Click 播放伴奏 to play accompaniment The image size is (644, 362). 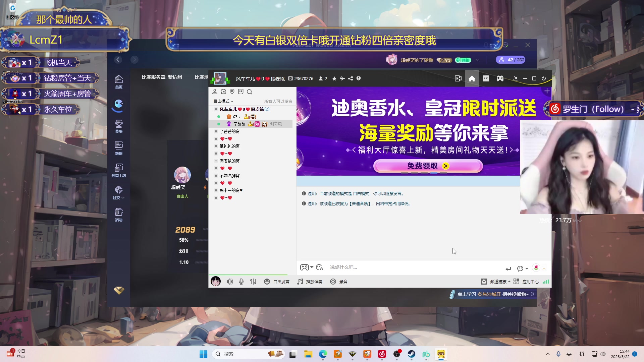click(310, 282)
